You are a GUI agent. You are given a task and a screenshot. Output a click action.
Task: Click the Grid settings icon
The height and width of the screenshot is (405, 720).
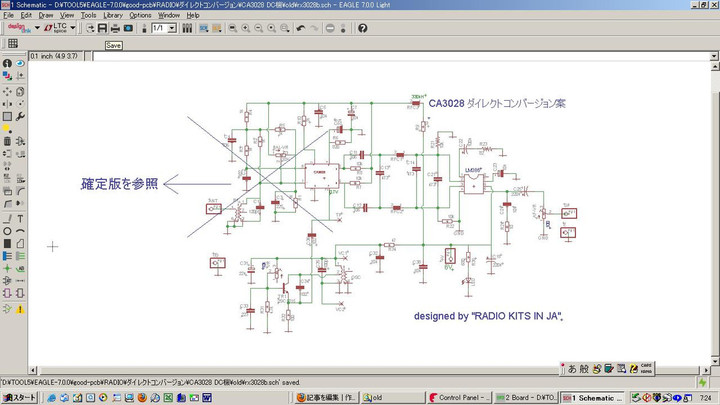(12, 44)
